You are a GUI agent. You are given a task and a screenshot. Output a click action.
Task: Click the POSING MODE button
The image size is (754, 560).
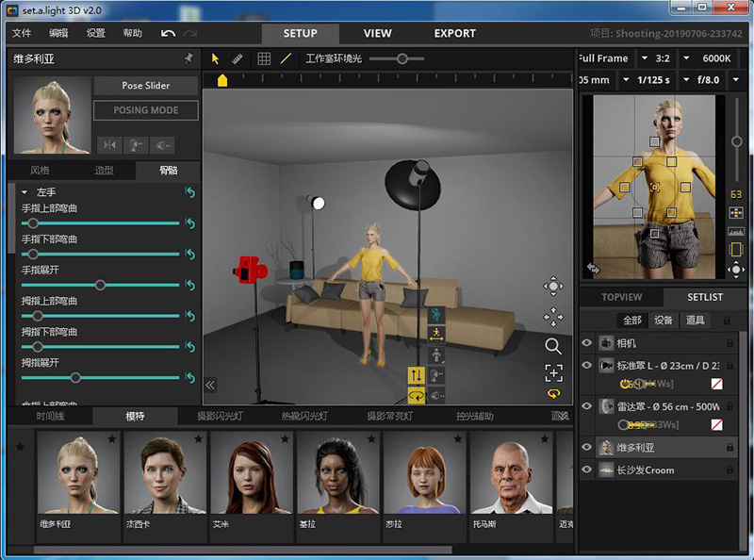pyautogui.click(x=146, y=110)
